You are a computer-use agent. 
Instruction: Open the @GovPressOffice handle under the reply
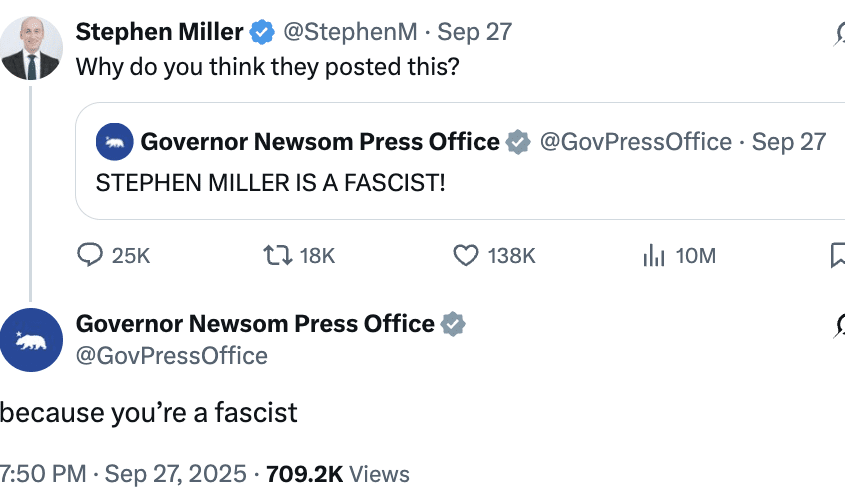[x=172, y=355]
